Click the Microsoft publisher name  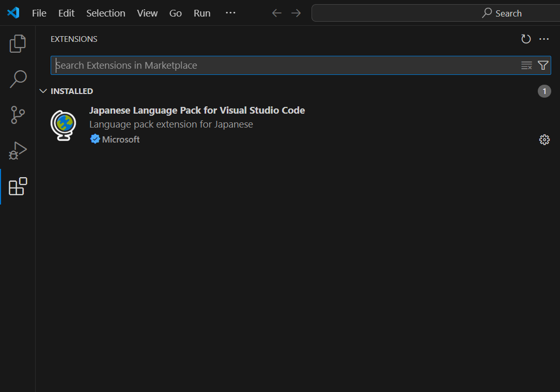(x=121, y=139)
